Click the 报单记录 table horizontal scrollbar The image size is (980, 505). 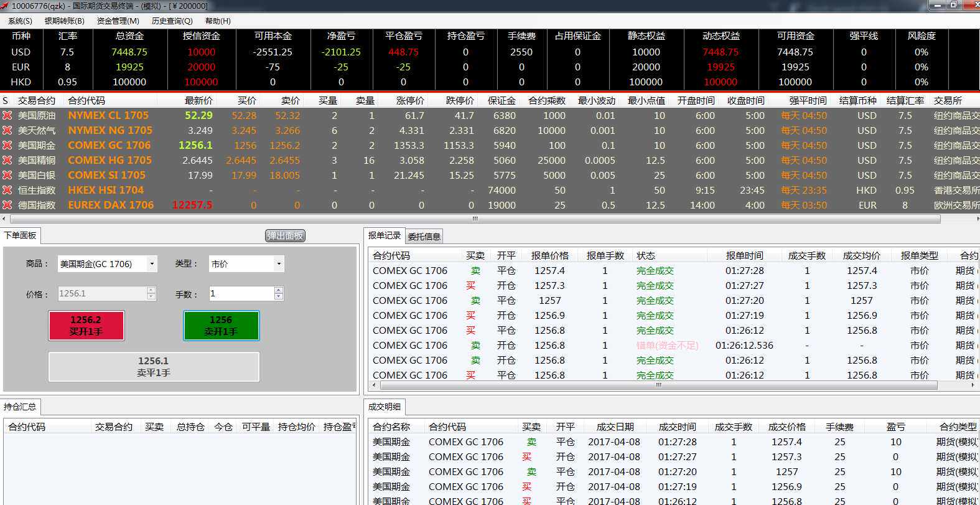click(658, 385)
